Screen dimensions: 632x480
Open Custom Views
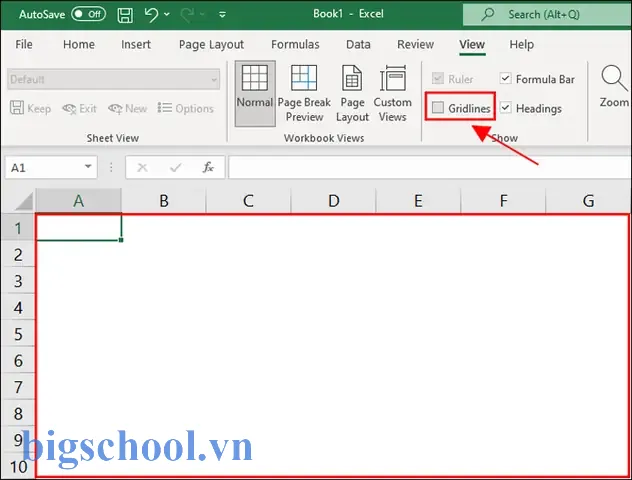(x=393, y=94)
